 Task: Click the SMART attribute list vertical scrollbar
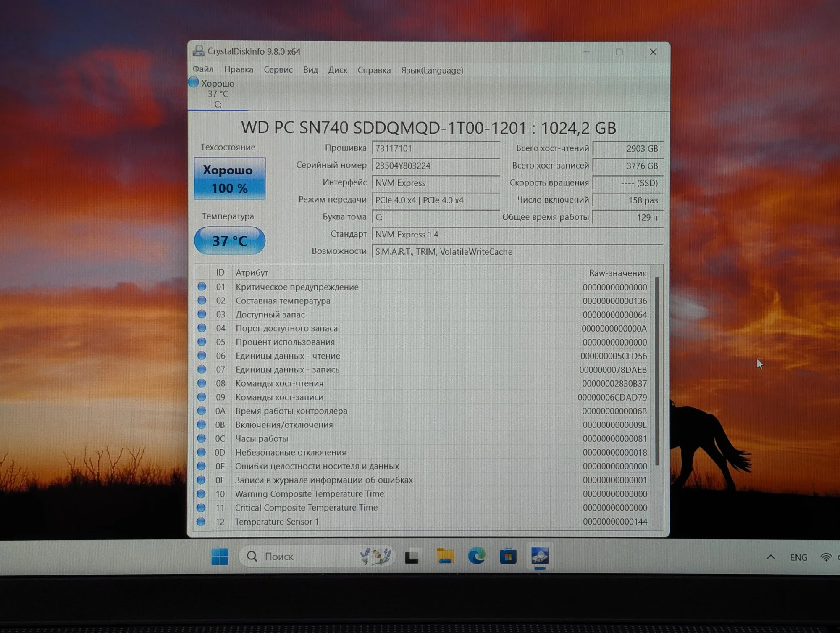coord(657,372)
